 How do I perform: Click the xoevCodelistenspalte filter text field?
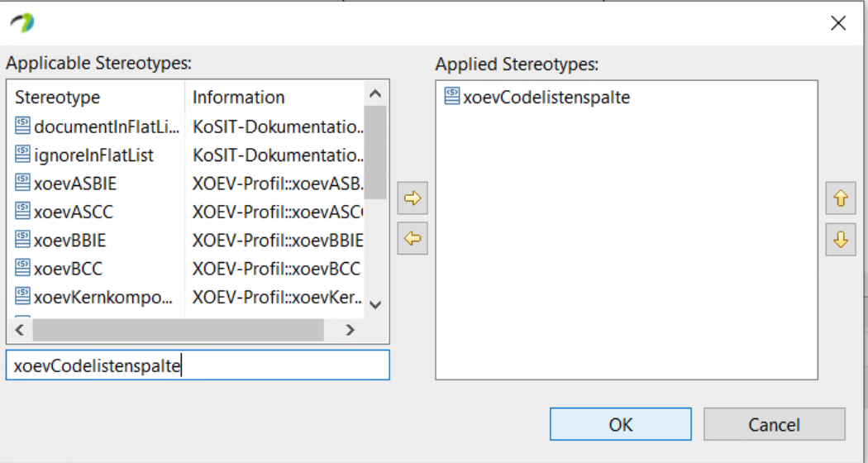tap(198, 365)
